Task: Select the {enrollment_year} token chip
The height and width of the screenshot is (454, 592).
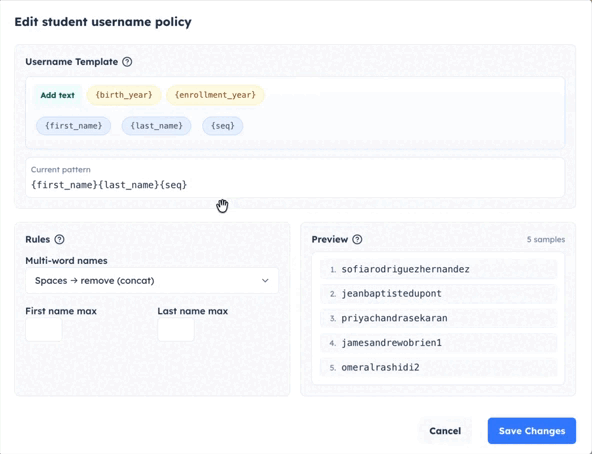Action: pos(215,95)
